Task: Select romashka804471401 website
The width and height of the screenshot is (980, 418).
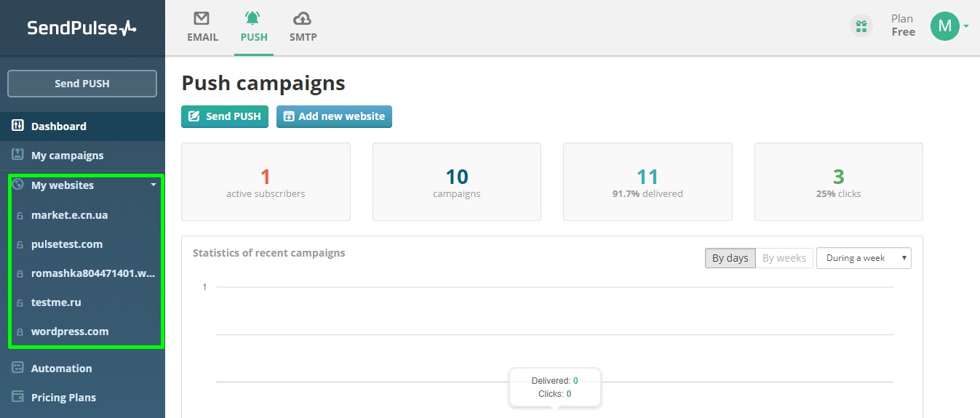Action: (93, 273)
